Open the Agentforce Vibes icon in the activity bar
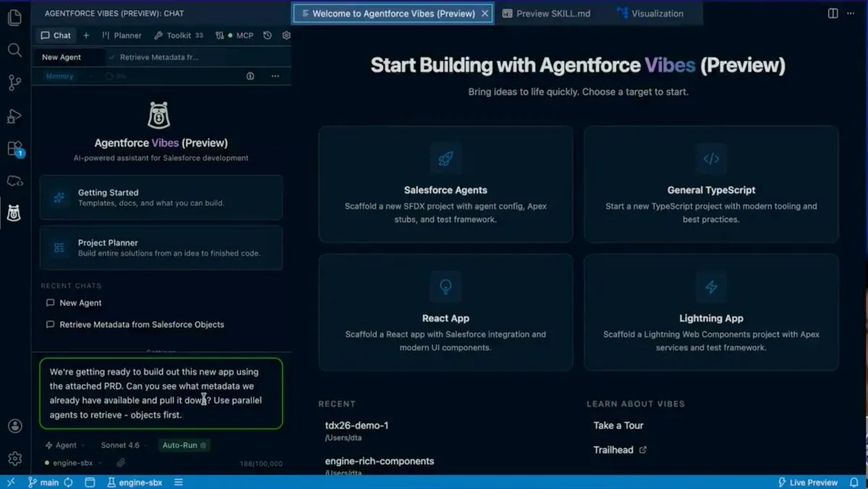The width and height of the screenshot is (868, 489). [x=14, y=213]
